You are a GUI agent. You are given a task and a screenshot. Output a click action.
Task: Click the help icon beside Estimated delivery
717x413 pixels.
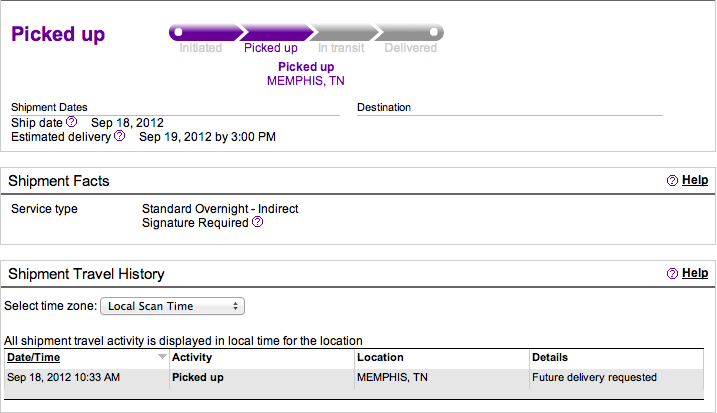coord(119,136)
